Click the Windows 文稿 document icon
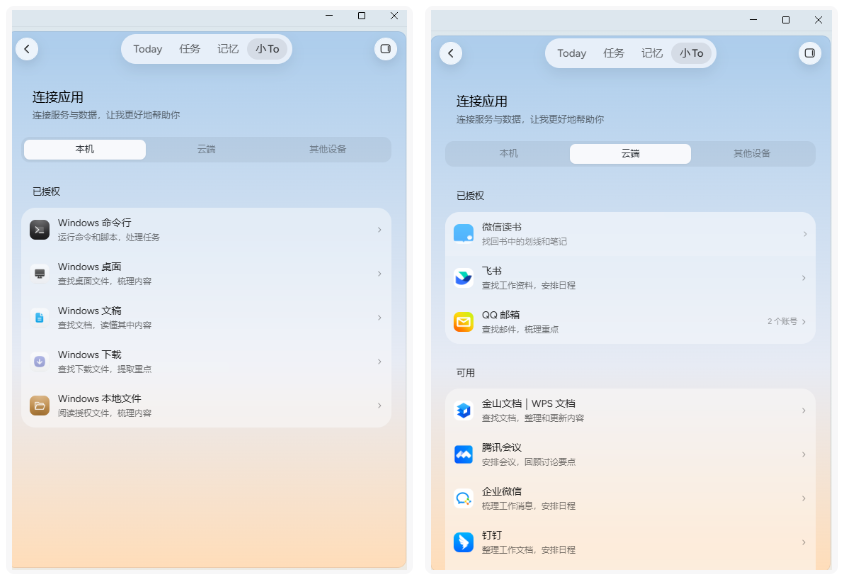The height and width of the screenshot is (585, 843). (39, 318)
